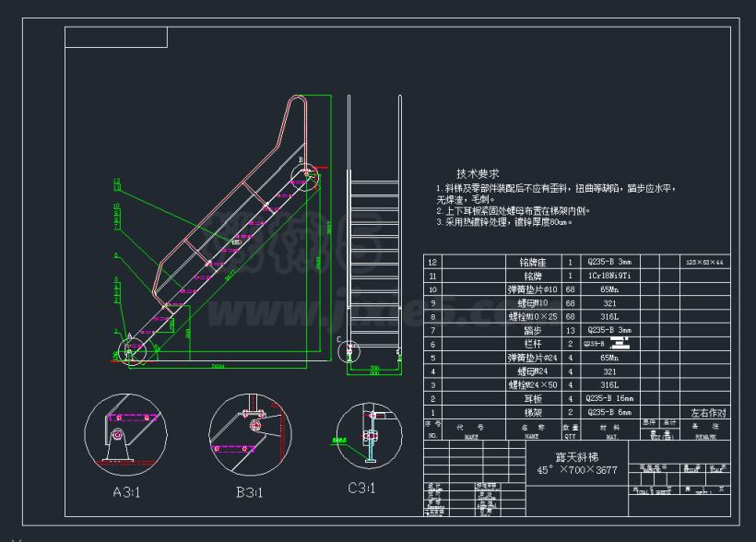Click the 45°×700×3677 specification text

577,470
